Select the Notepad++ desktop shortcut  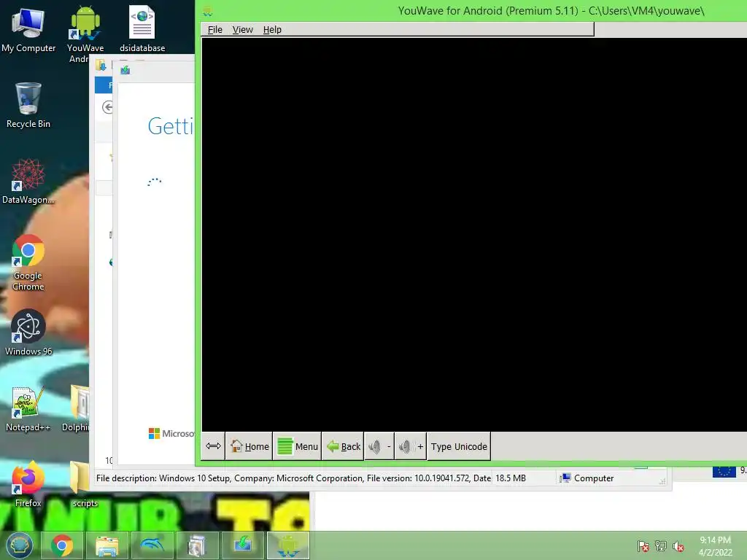point(28,409)
